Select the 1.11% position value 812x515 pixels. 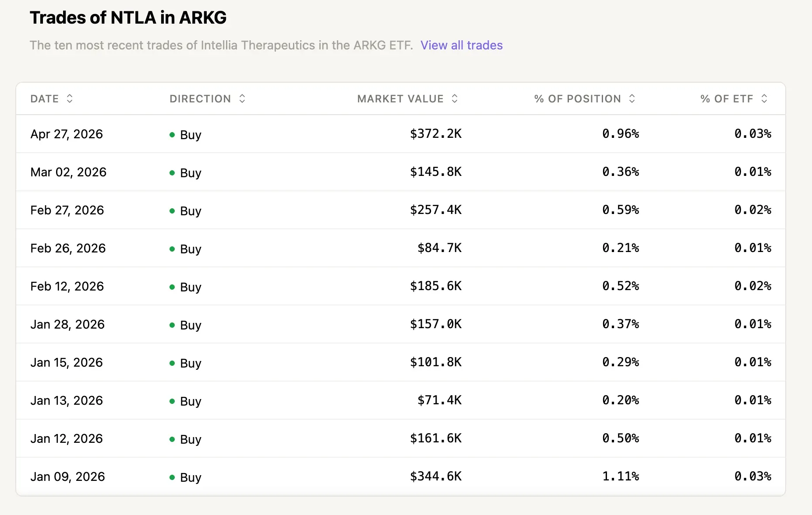[x=620, y=476]
